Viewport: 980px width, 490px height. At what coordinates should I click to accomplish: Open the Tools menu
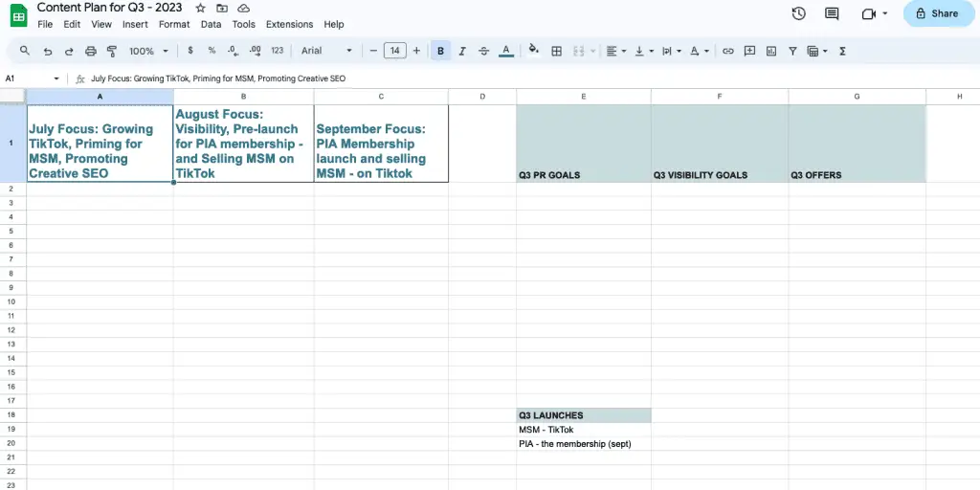244,24
